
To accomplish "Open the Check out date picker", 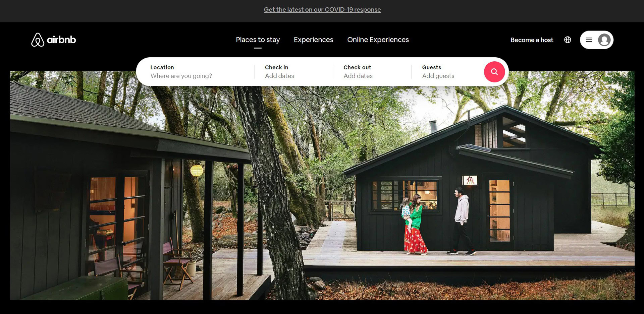I will pos(372,72).
